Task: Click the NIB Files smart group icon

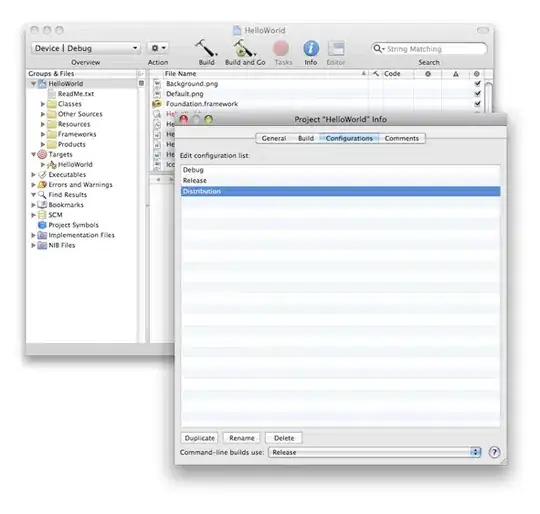Action: click(x=42, y=245)
